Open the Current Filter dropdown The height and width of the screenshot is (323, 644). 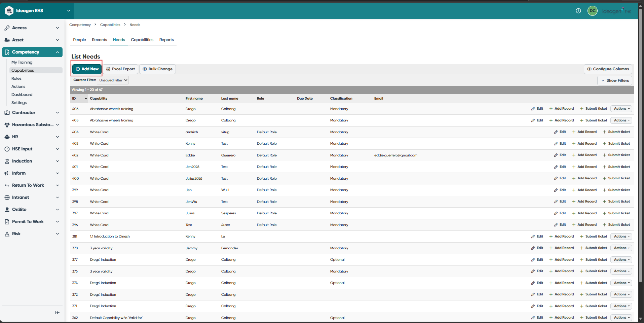(113, 80)
